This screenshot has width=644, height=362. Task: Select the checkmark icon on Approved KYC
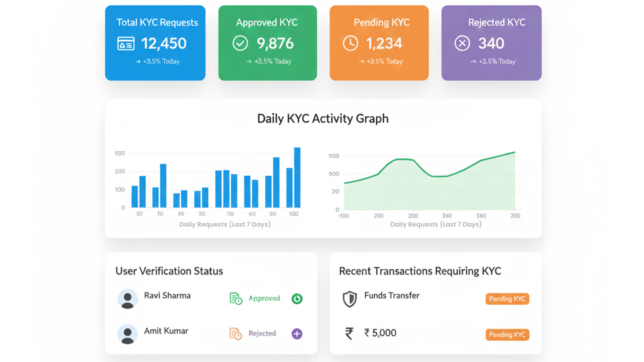pyautogui.click(x=240, y=43)
